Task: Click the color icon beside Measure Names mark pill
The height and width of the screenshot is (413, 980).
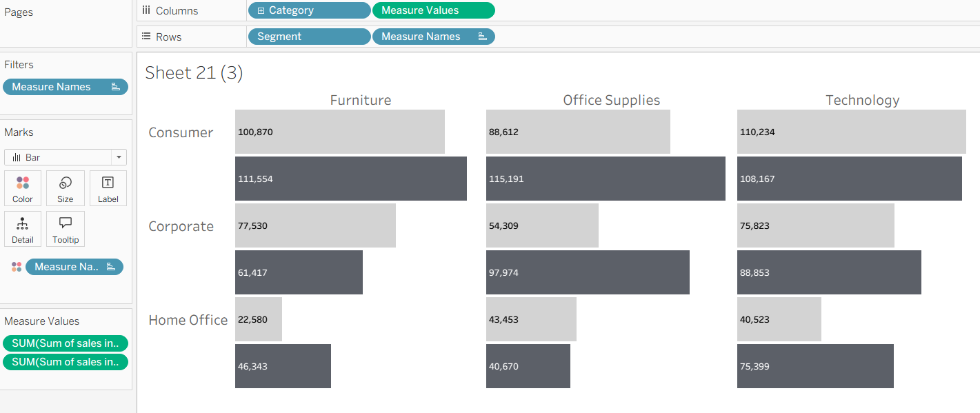Action: (x=17, y=267)
